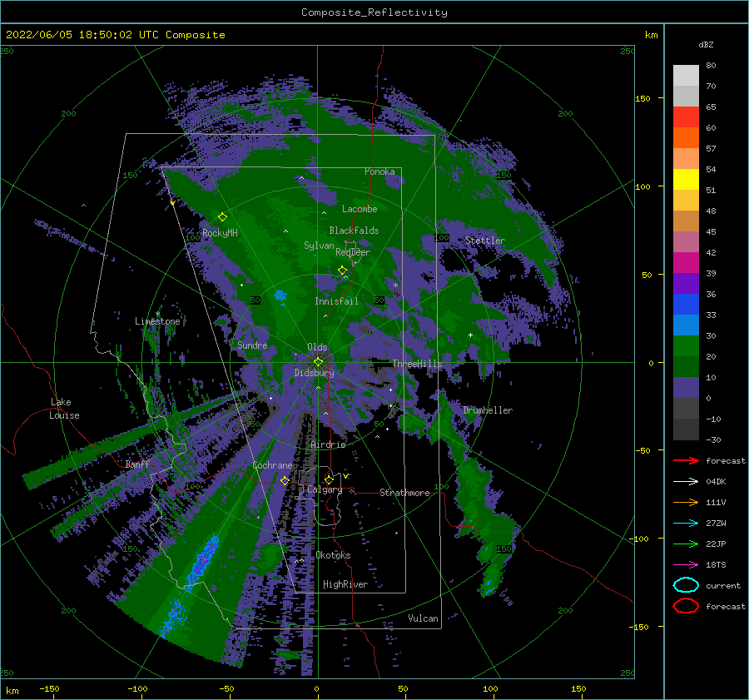The image size is (749, 700).
Task: Click the cyan 27ZW arrow icon
Action: [686, 524]
